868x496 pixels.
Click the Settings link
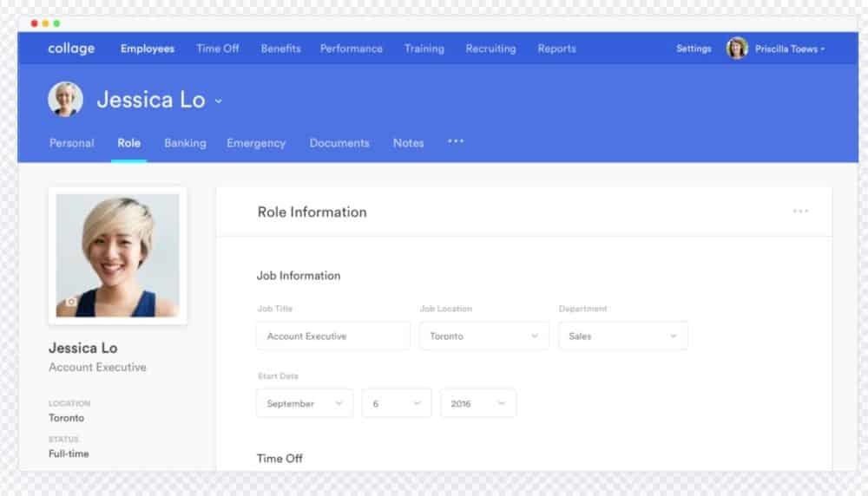694,49
